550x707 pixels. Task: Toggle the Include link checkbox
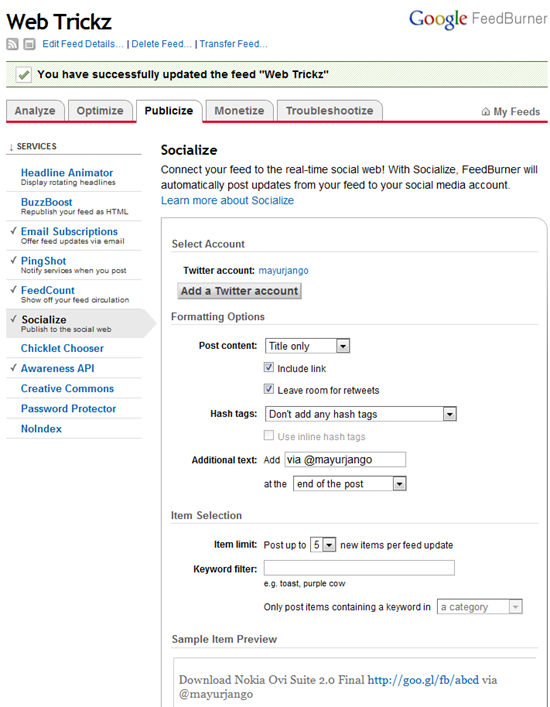pos(269,367)
